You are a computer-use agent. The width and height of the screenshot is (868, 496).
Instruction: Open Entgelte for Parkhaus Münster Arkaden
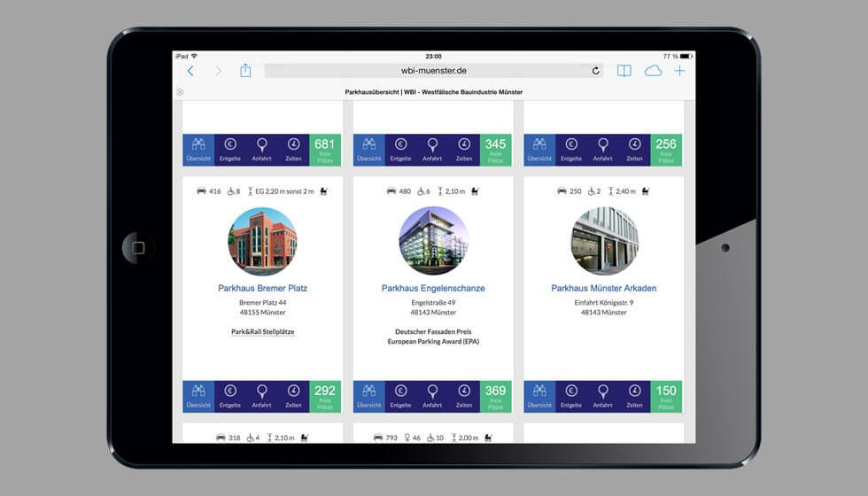(x=571, y=397)
